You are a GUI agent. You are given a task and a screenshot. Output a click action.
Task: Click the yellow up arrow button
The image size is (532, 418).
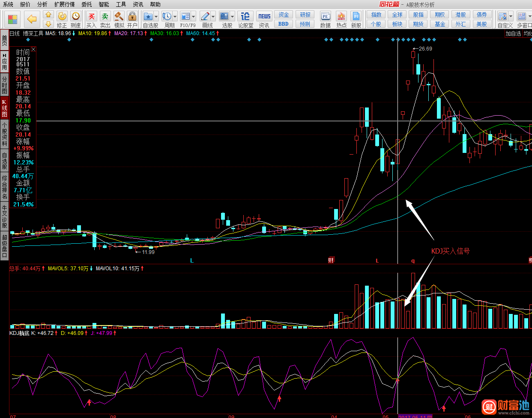(48, 15)
